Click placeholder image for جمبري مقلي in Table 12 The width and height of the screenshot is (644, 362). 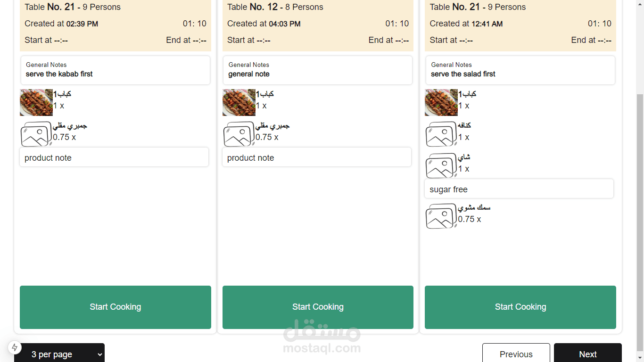point(239,134)
